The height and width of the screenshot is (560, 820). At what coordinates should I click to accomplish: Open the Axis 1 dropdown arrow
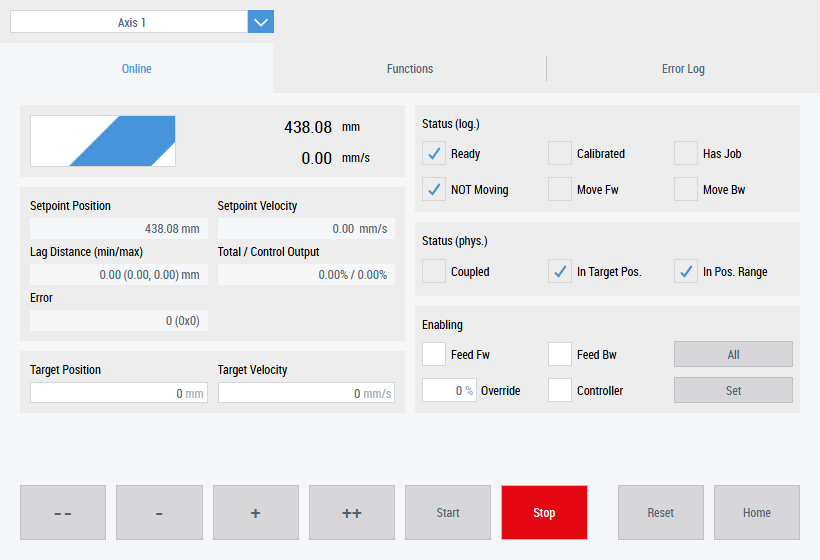pyautogui.click(x=260, y=22)
